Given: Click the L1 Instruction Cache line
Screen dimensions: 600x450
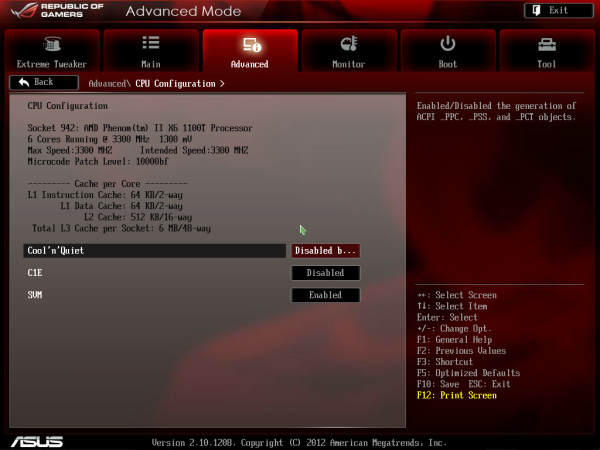Looking at the screenshot, I should coord(105,195).
